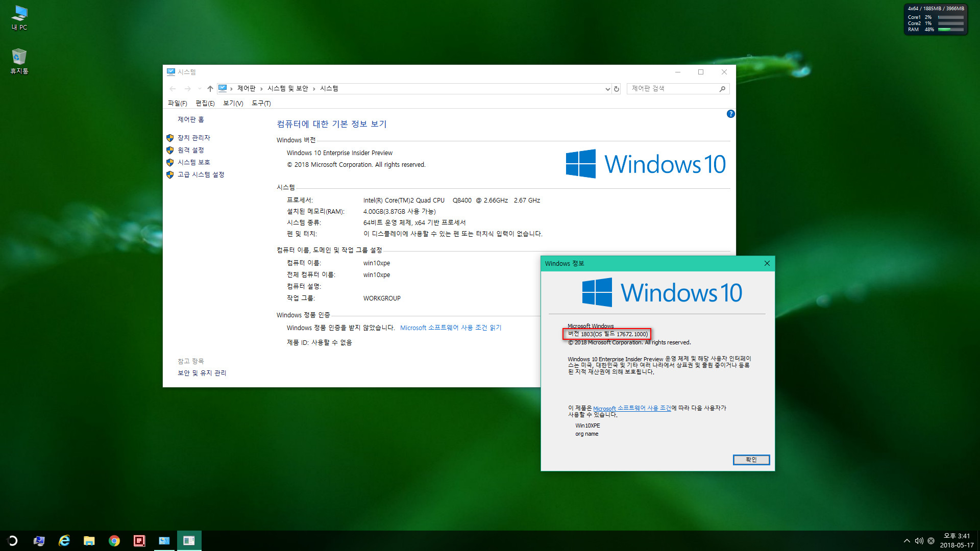Click the network error tray icon

coord(931,541)
